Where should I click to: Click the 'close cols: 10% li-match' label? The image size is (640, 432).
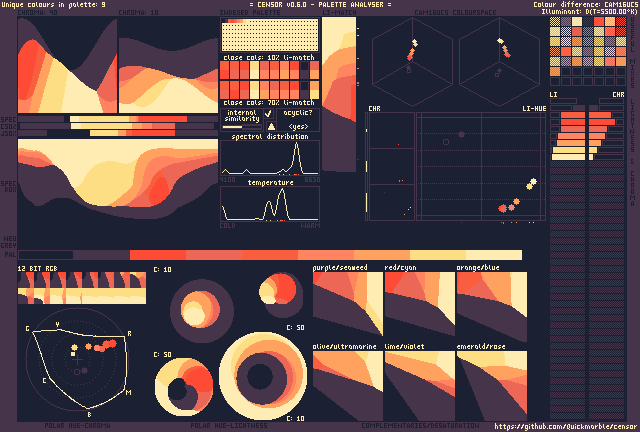[x=269, y=58]
